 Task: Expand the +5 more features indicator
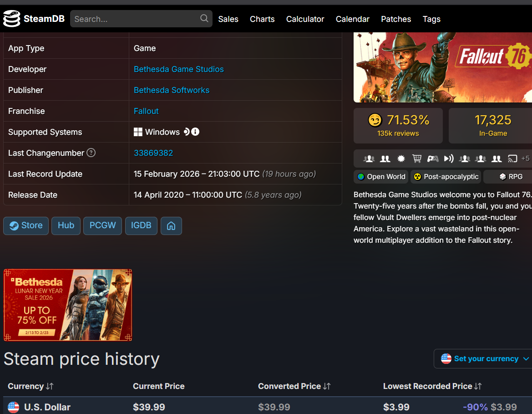click(x=525, y=158)
